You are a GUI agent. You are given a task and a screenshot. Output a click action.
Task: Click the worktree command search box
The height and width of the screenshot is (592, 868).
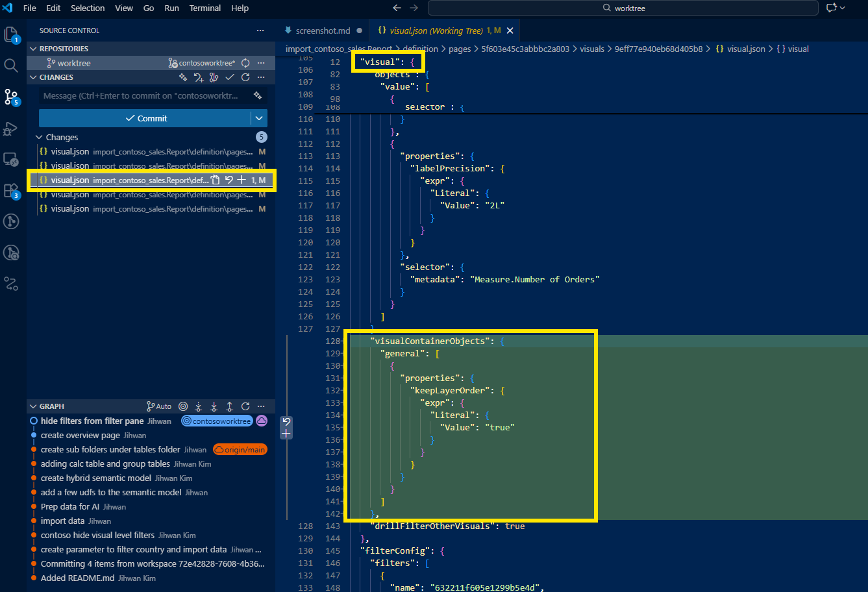[623, 8]
